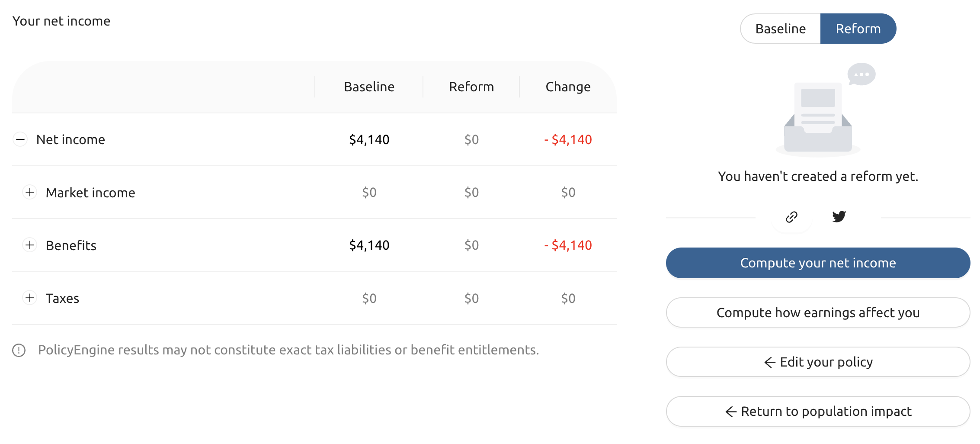Click Compute how earnings affect you
Image resolution: width=980 pixels, height=444 pixels.
(817, 312)
